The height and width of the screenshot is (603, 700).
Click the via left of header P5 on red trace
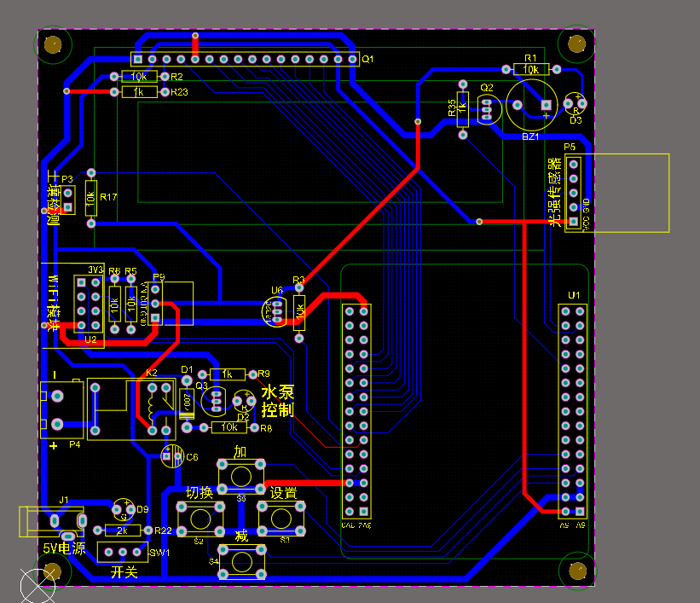pos(479,222)
